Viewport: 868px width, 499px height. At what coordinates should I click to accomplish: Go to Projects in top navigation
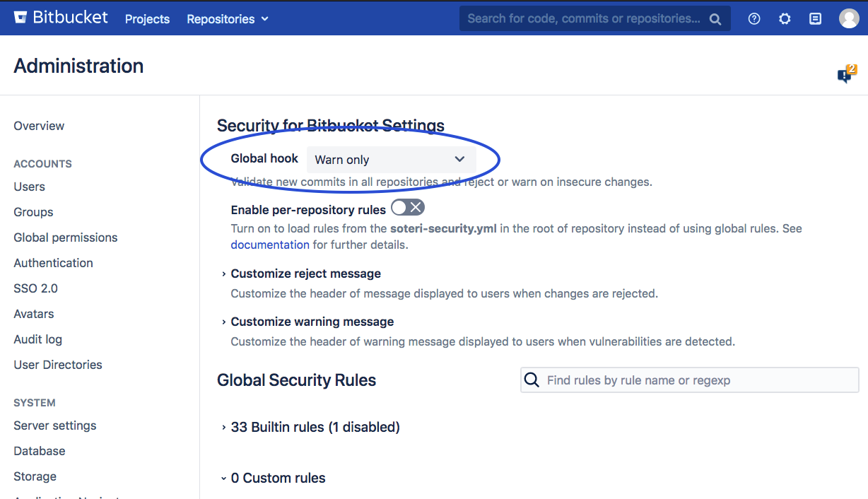(147, 19)
